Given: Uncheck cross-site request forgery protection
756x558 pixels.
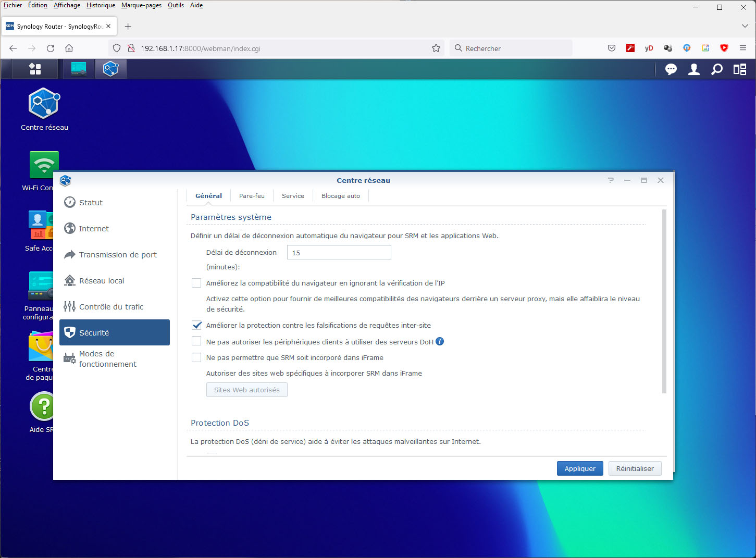Looking at the screenshot, I should coord(196,325).
